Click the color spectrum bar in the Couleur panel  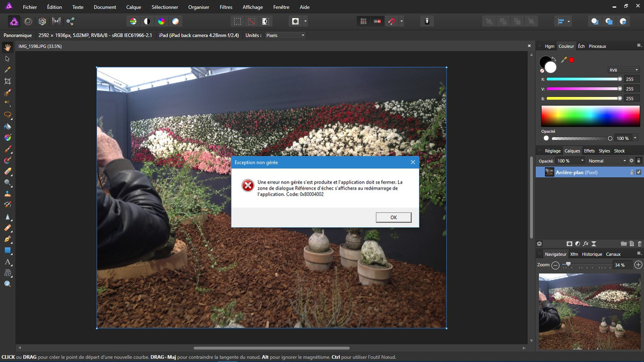pos(590,116)
